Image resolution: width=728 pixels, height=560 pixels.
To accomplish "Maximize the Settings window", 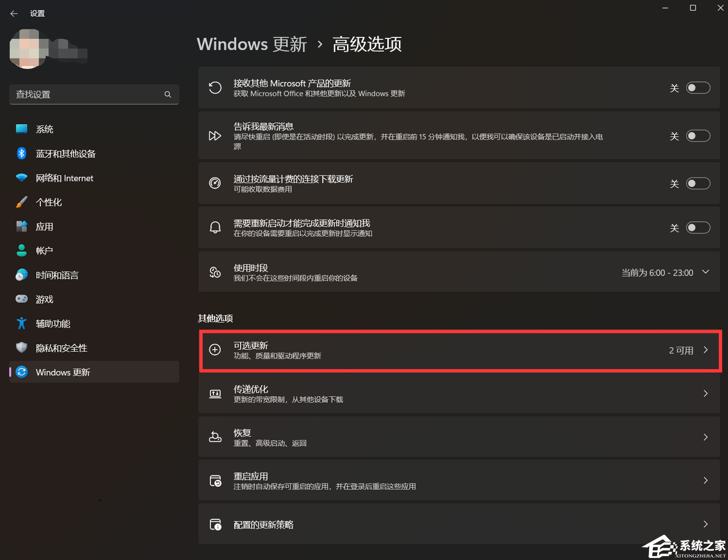I will 693,8.
